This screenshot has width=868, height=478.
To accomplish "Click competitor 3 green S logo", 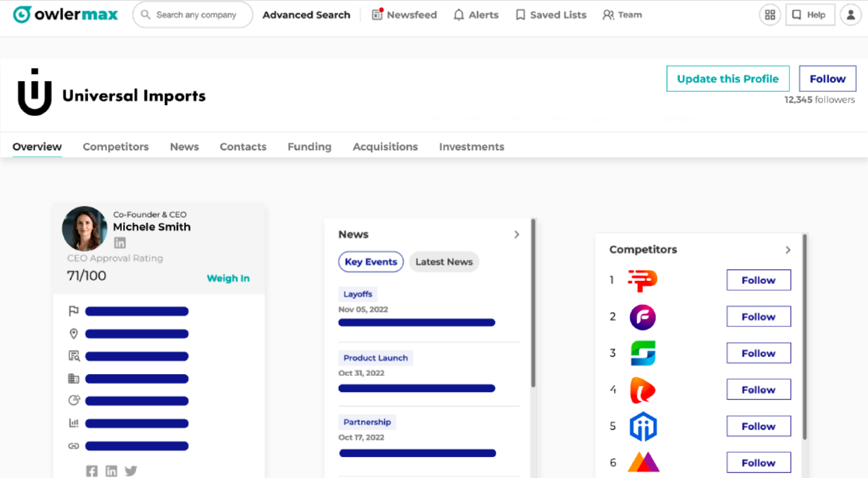I will point(643,353).
